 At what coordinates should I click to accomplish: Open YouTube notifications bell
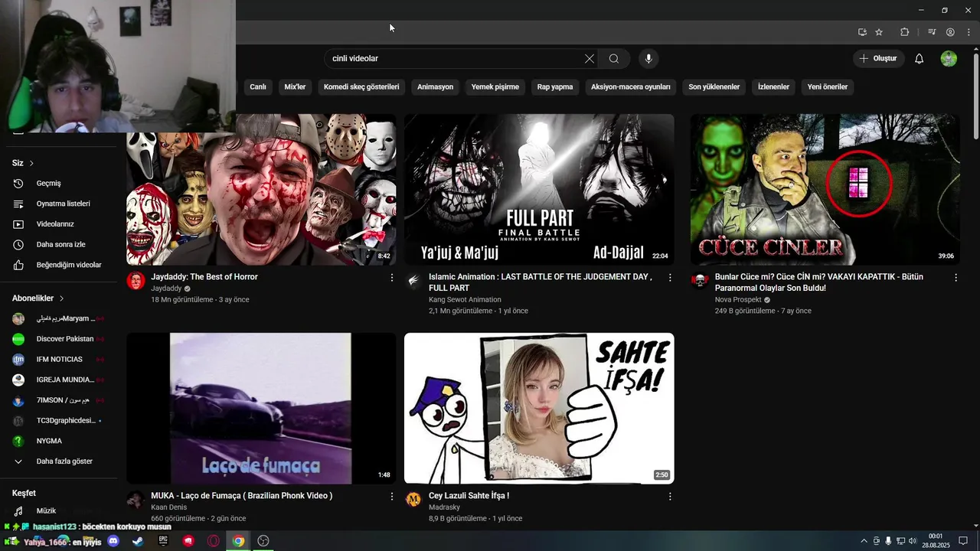920,59
